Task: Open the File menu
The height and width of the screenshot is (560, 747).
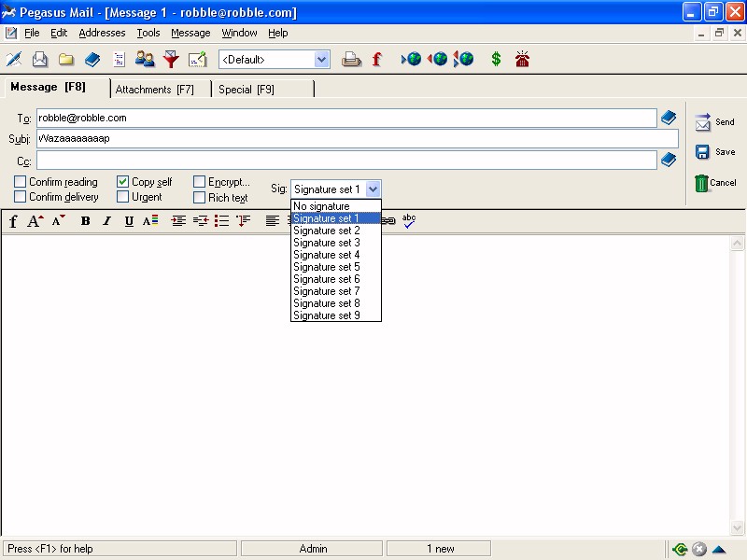Action: point(32,33)
